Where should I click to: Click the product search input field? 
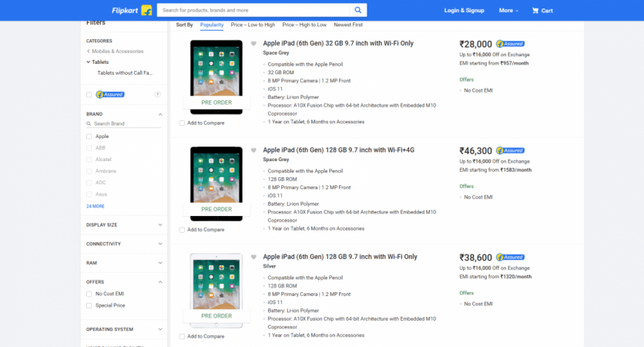(253, 10)
